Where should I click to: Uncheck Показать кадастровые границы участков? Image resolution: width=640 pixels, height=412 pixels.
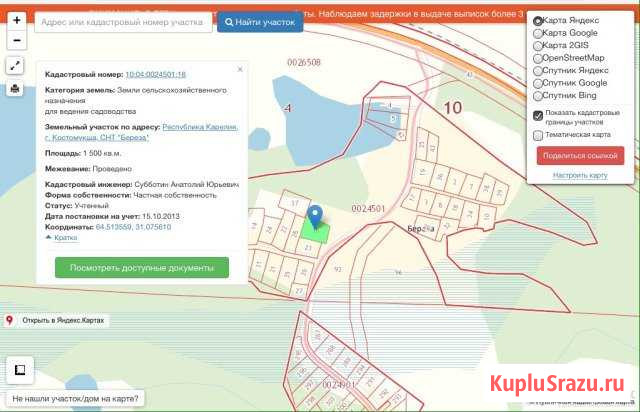(538, 116)
